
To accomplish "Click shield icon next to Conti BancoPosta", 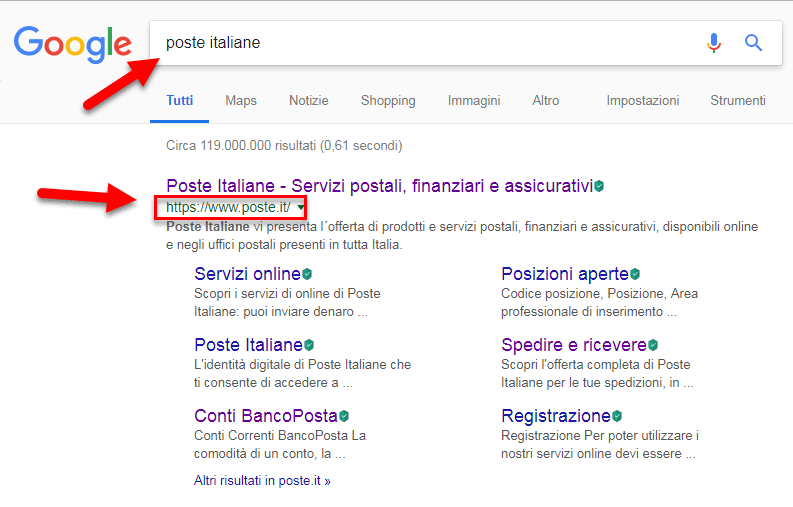I will point(344,416).
